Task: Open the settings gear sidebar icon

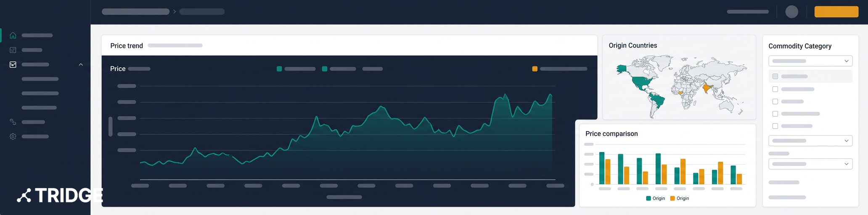Action: click(13, 136)
